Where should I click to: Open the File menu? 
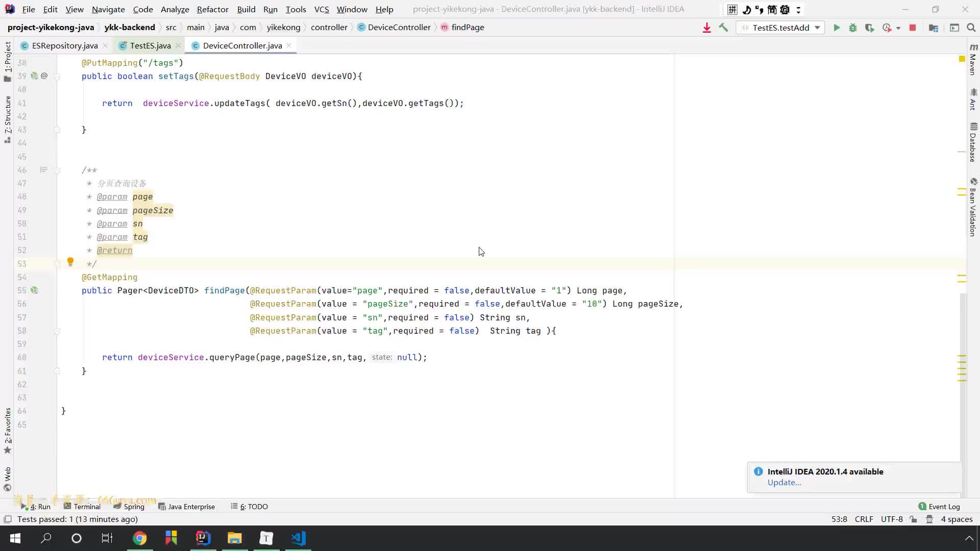coord(29,9)
